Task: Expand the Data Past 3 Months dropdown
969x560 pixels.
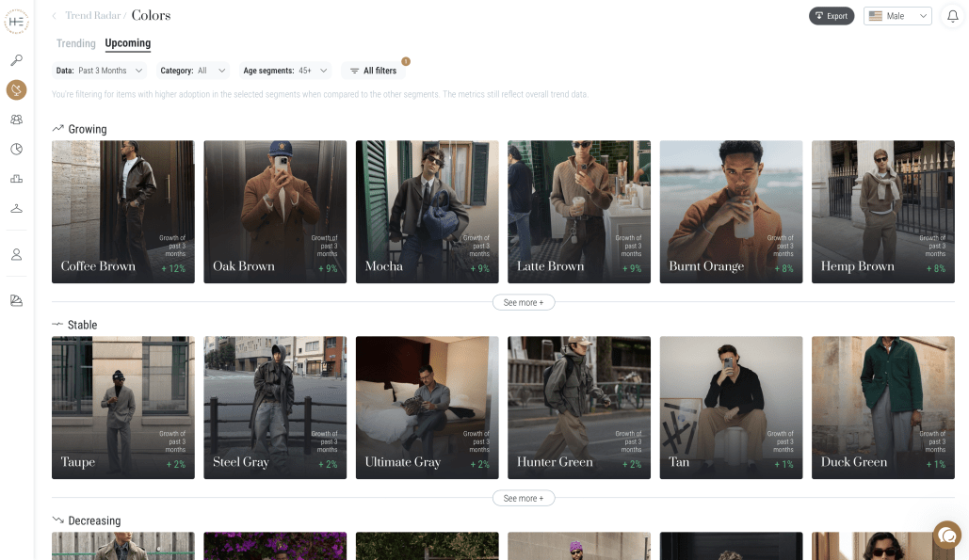Action: click(x=100, y=71)
